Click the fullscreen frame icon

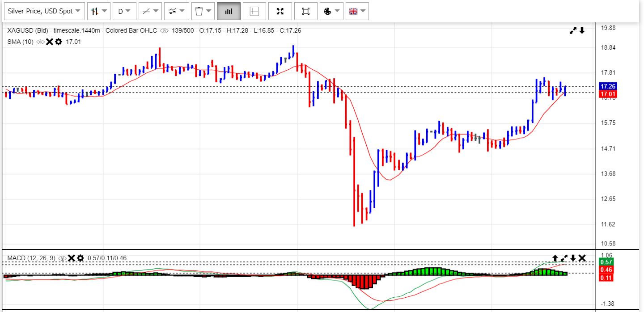pyautogui.click(x=306, y=11)
